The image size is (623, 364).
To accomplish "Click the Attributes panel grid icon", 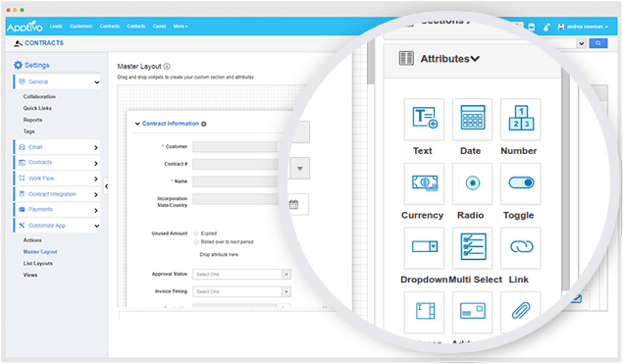I will click(x=406, y=59).
